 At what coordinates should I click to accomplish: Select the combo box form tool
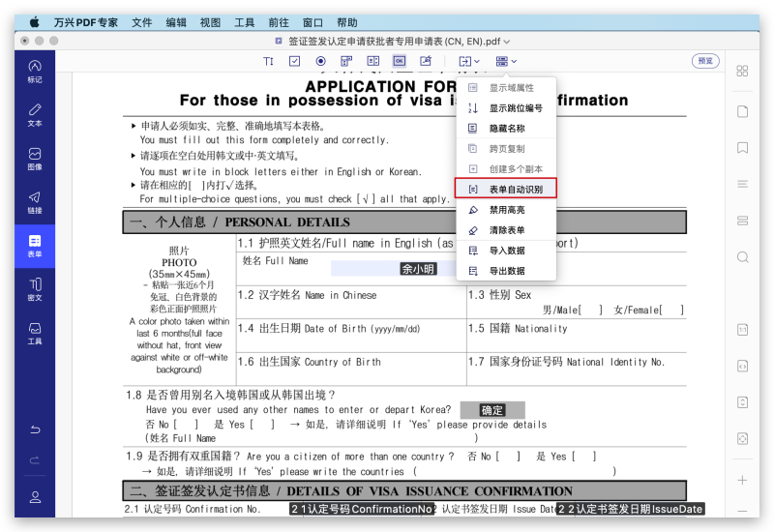pyautogui.click(x=346, y=61)
